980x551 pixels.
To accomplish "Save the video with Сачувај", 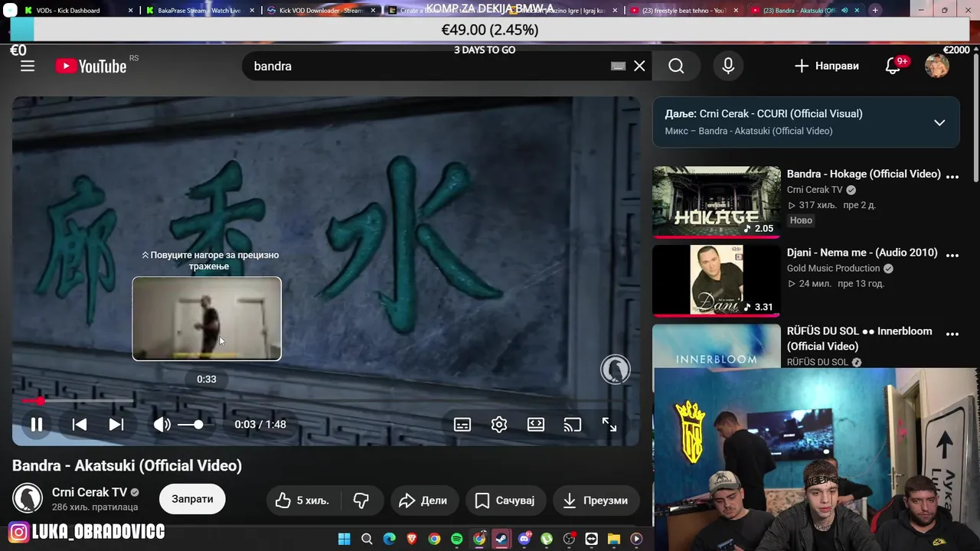I will (505, 500).
